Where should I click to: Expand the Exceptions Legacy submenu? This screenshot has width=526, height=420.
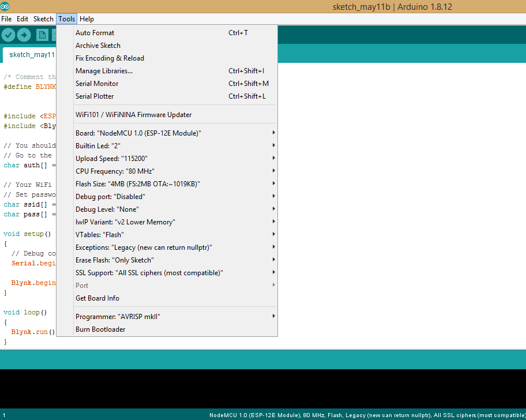click(x=167, y=248)
